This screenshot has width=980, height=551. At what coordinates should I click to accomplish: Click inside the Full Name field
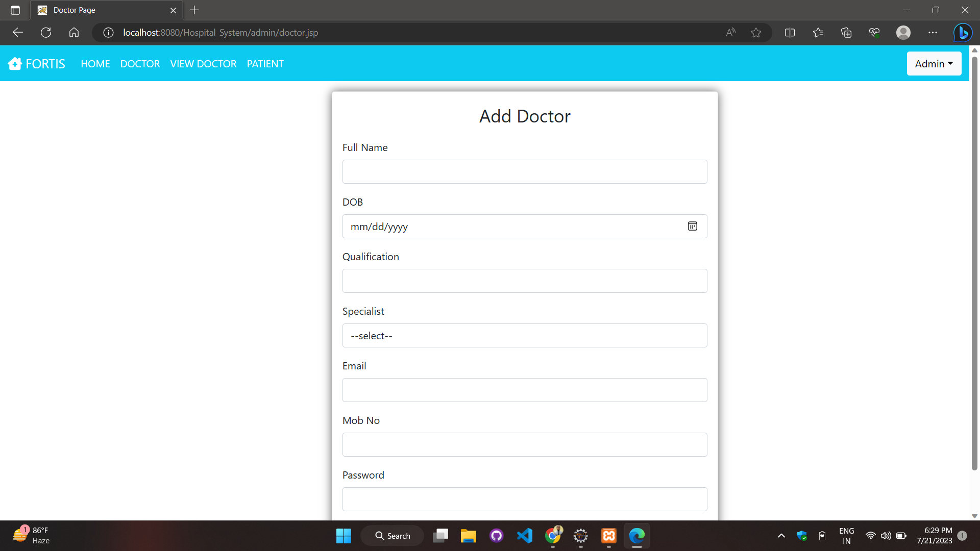[x=525, y=171]
